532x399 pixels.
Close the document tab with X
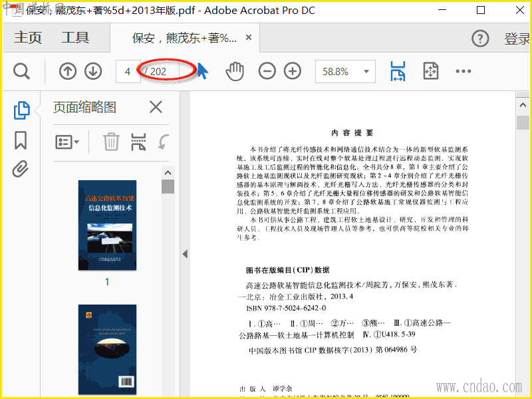(x=249, y=37)
